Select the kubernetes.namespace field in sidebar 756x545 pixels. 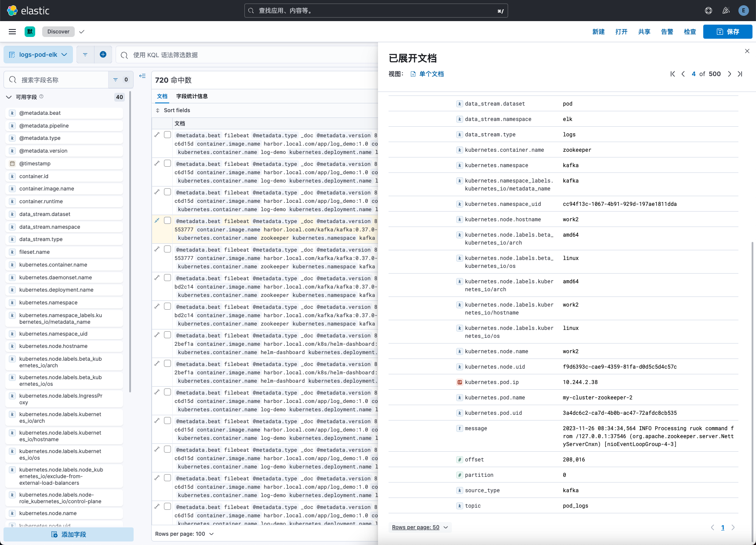point(64,303)
